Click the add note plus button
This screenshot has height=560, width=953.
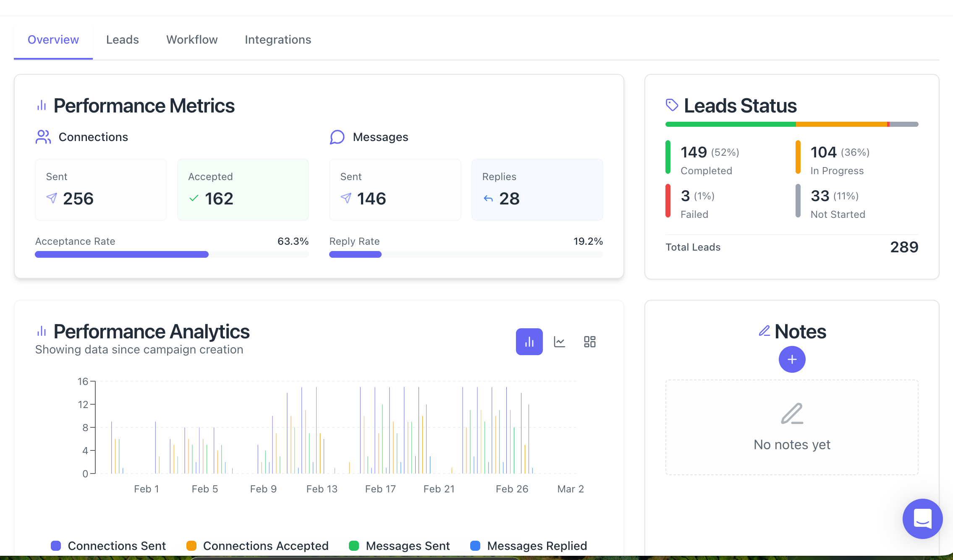coord(792,359)
